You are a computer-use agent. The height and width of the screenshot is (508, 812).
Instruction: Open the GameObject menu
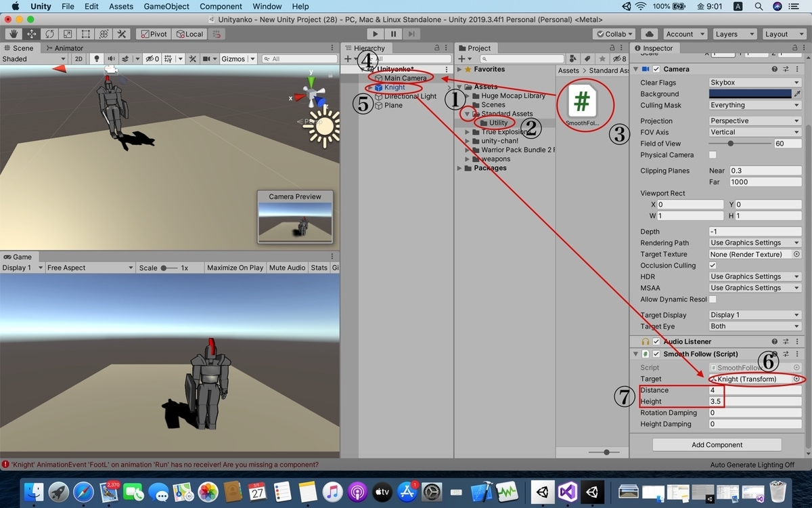(x=166, y=6)
